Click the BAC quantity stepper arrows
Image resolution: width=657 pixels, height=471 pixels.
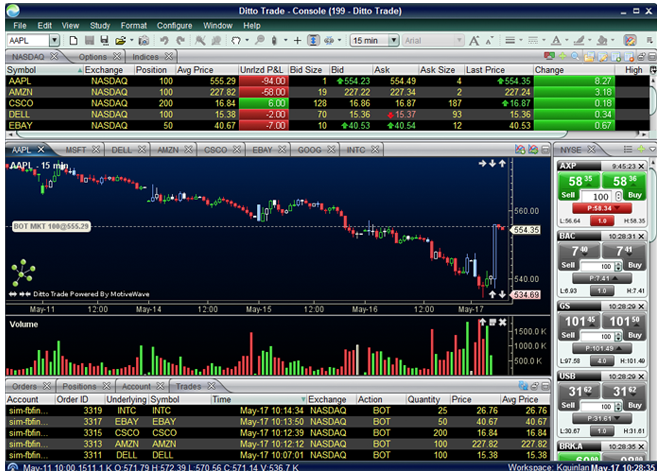coord(618,266)
